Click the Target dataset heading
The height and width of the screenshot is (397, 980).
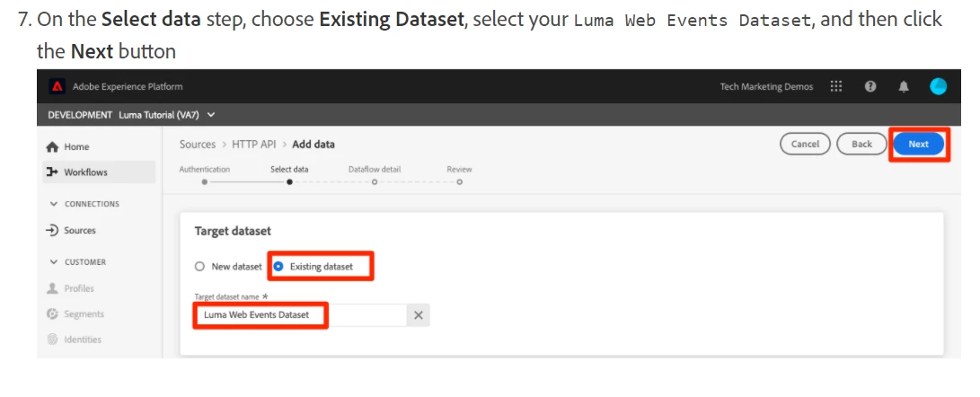233,231
